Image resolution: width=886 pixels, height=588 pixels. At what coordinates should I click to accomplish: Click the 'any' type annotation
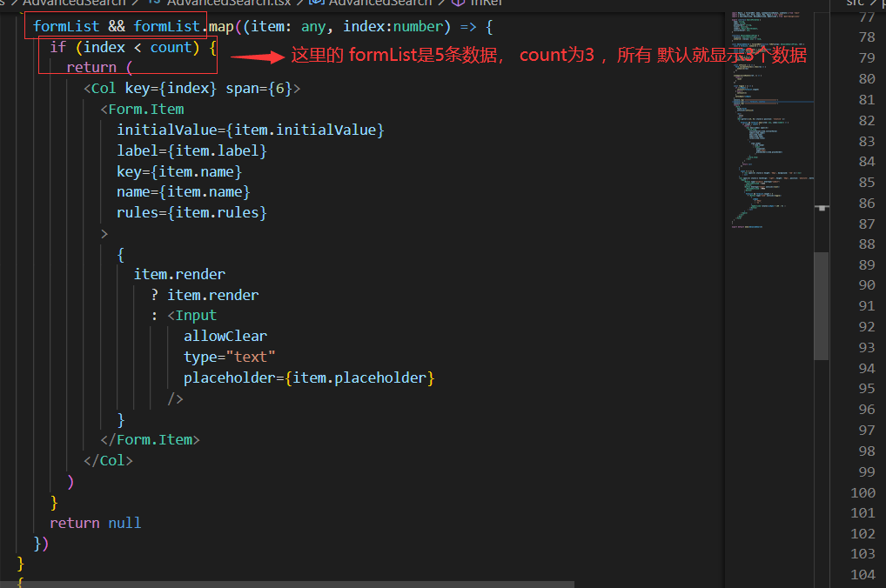(313, 27)
